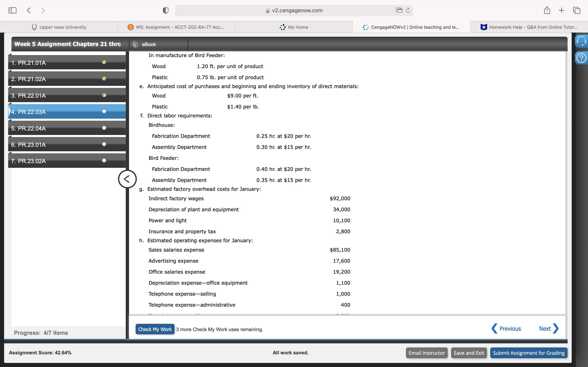Open new tab with plus icon
This screenshot has width=588, height=367.
561,10
